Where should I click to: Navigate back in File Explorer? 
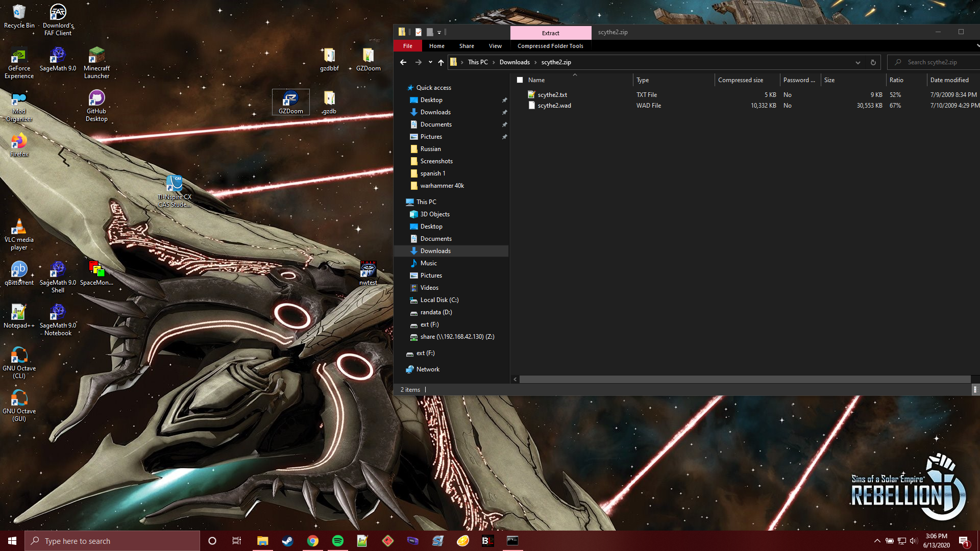coord(403,62)
